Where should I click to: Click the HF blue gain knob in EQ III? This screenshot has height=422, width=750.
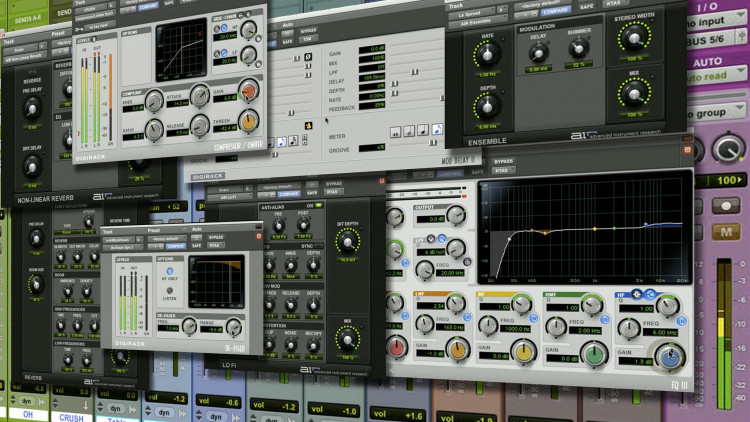[x=670, y=357]
